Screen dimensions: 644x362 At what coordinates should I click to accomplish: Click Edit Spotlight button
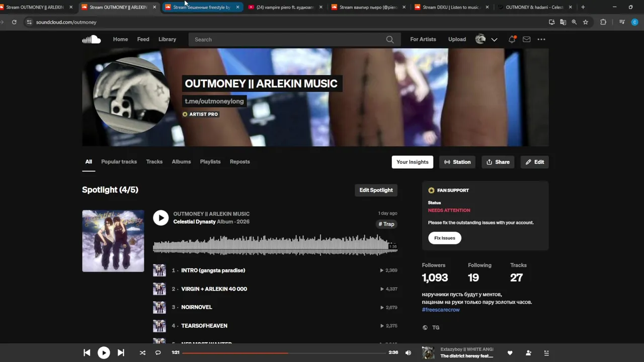click(x=376, y=190)
